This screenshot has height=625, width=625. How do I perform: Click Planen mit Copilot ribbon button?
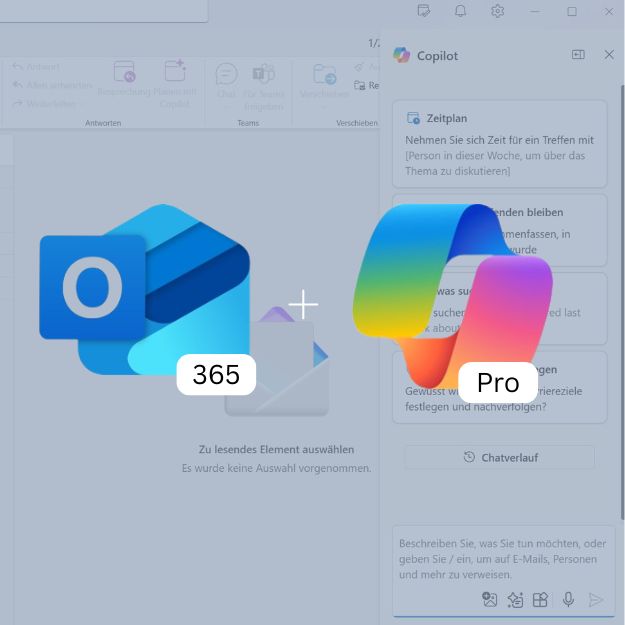pos(174,82)
